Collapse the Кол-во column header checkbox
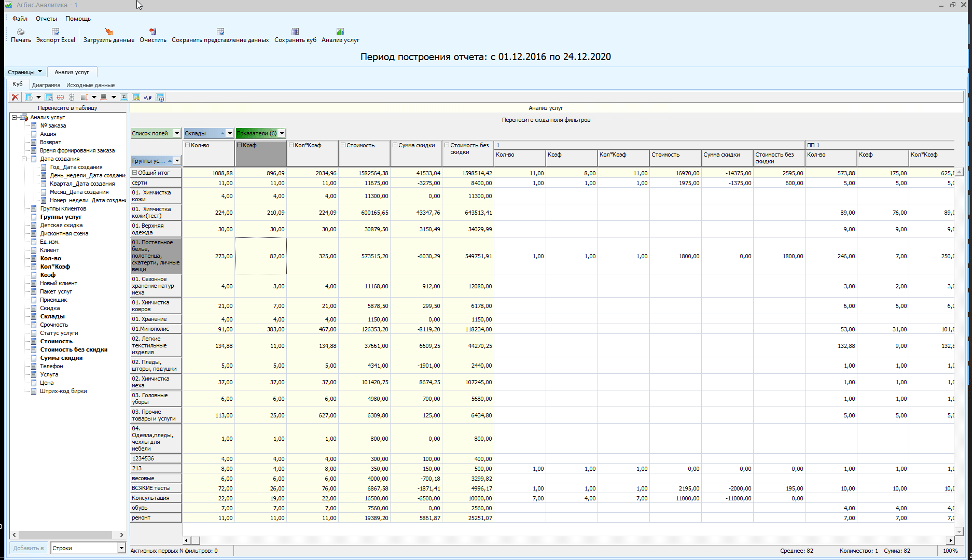This screenshot has height=560, width=972. [188, 145]
